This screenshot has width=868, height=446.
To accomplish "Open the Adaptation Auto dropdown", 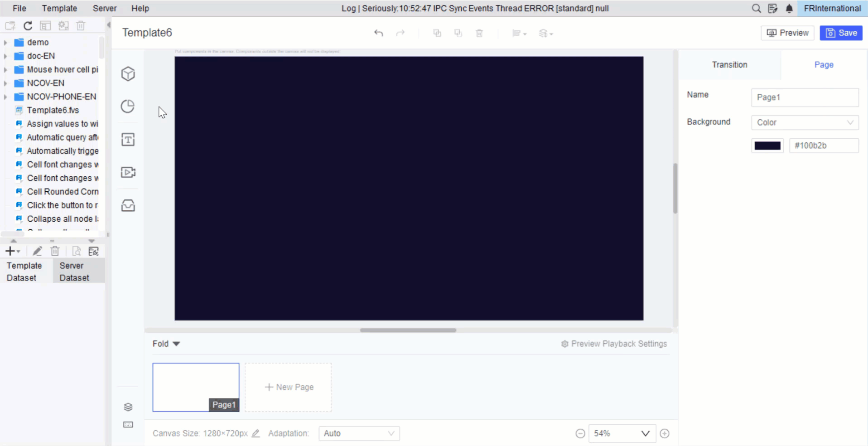I will point(359,433).
